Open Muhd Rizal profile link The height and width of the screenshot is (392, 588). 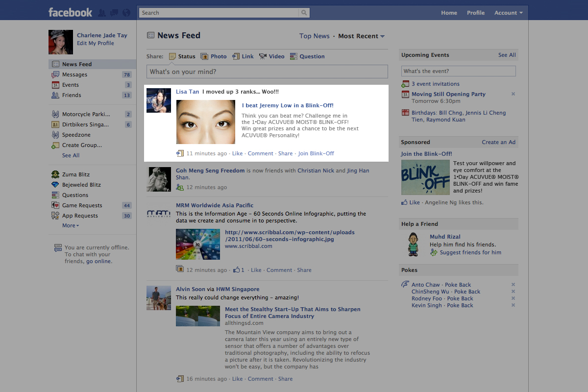445,237
